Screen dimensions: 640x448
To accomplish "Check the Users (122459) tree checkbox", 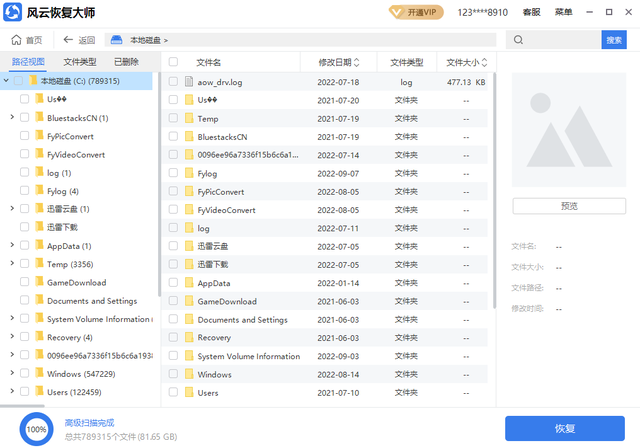I will click(x=24, y=392).
